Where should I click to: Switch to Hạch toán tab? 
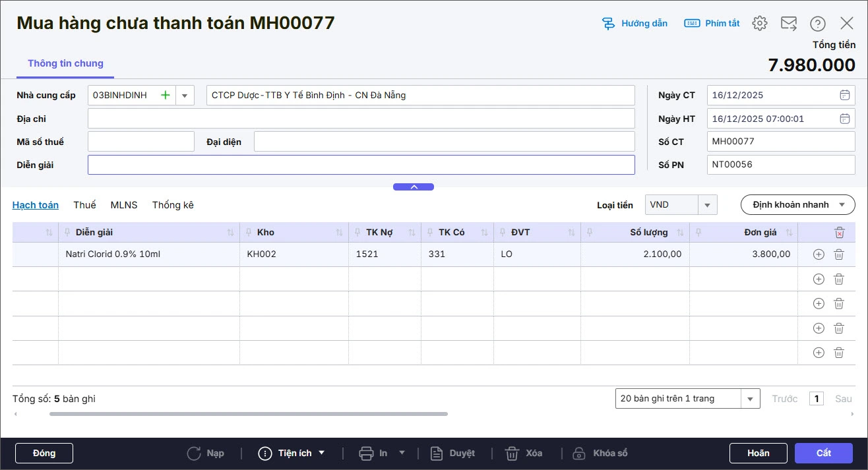tap(36, 205)
